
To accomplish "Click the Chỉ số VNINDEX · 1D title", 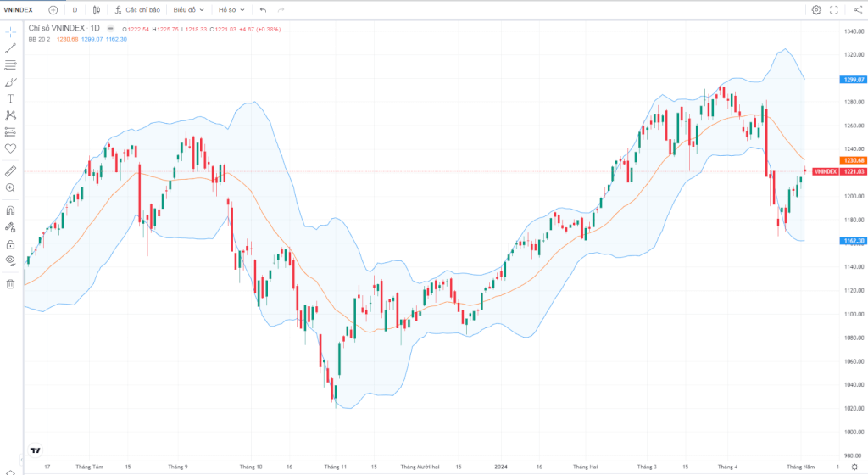I will [64, 28].
